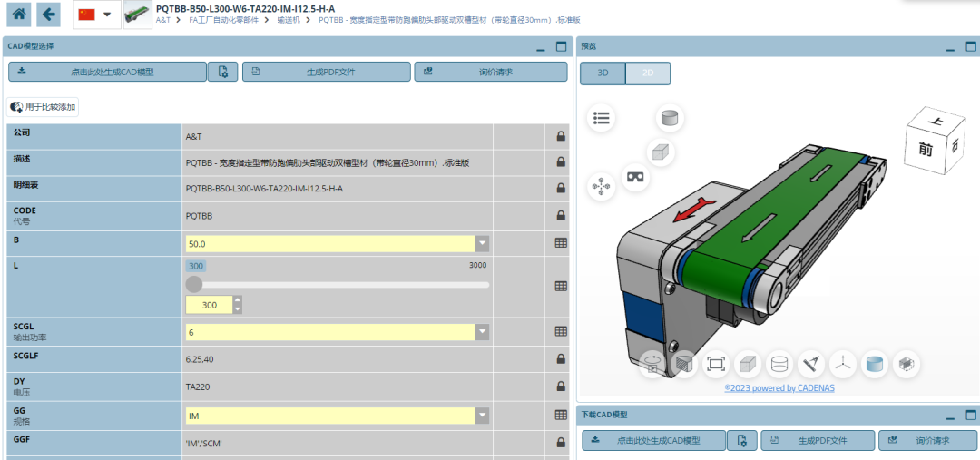
Task: Click 生成PDF文件 in 下载CAD模型 panel
Action: click(818, 440)
